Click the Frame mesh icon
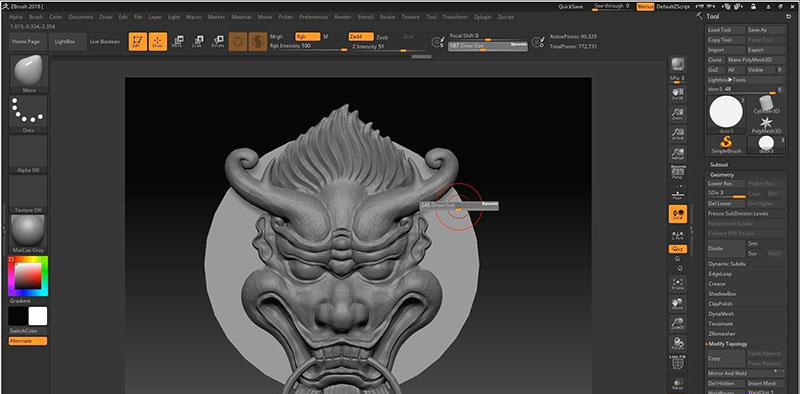The height and width of the screenshot is (394, 800). (x=678, y=284)
